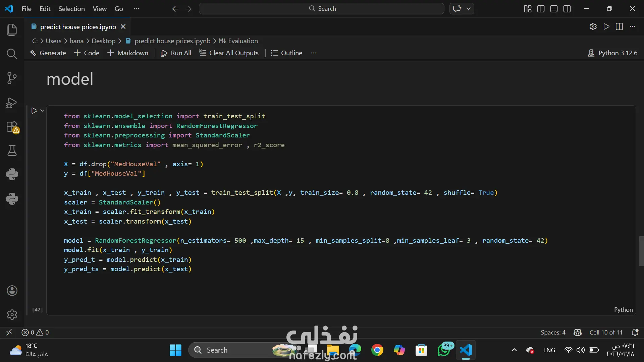Open Source Control panel
This screenshot has width=644, height=362.
[12, 78]
